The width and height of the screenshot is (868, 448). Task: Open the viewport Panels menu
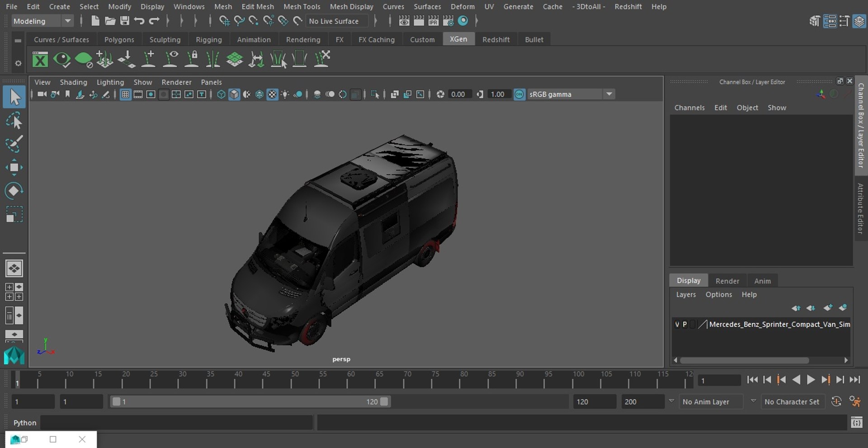(x=211, y=82)
